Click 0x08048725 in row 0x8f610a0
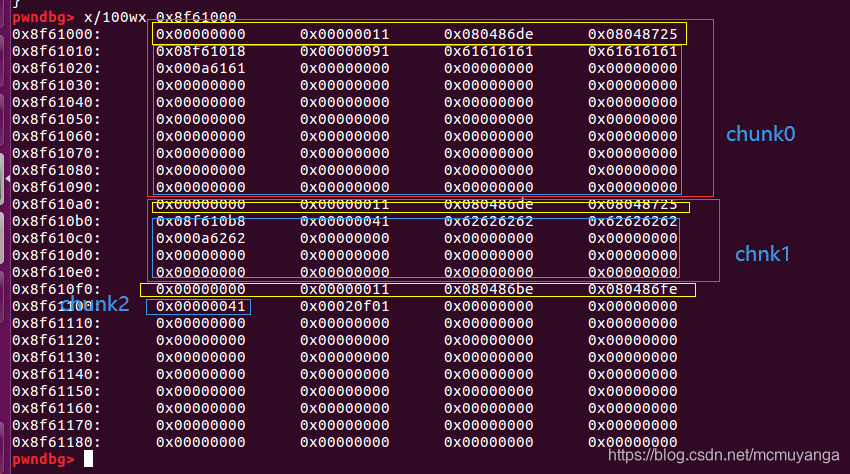The height and width of the screenshot is (474, 850). (633, 204)
